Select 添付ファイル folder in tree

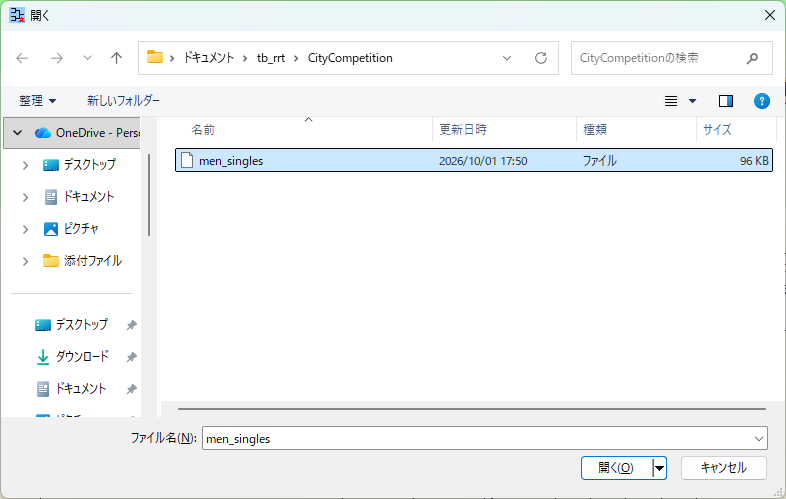click(82, 261)
